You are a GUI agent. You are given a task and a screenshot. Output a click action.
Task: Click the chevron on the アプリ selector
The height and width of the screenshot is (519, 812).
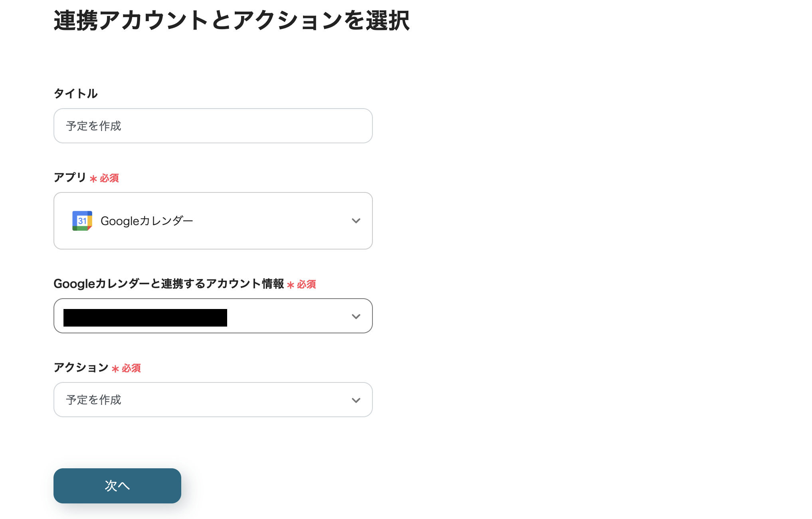pyautogui.click(x=356, y=221)
